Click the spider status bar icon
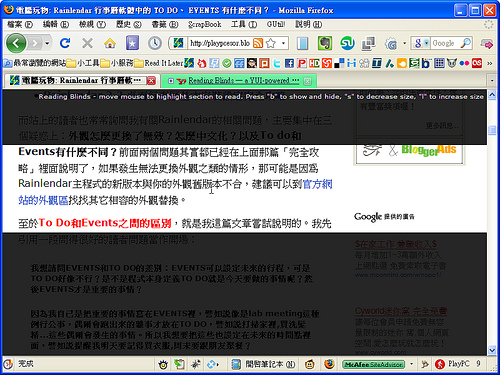The height and width of the screenshot is (375, 500). [195, 364]
